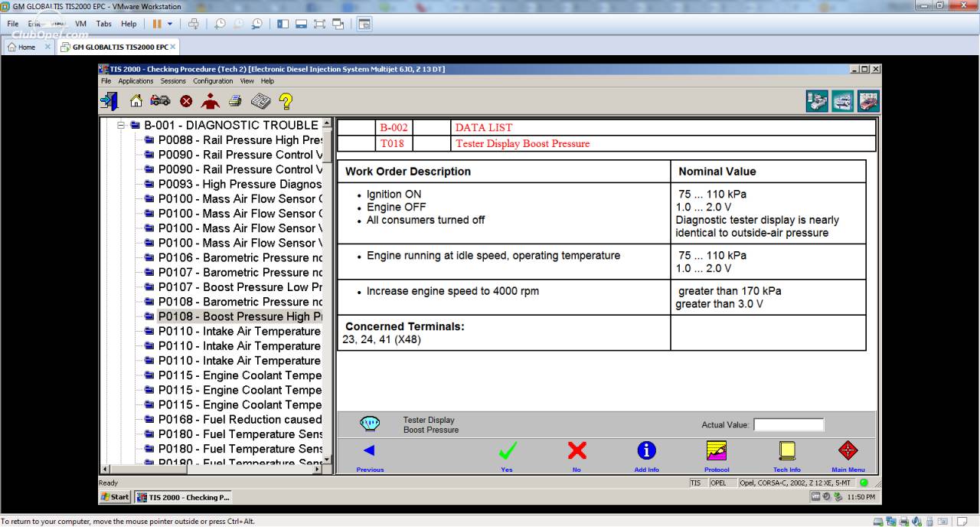This screenshot has height=527, width=980.
Task: Open VMware File menu
Action: [13, 24]
